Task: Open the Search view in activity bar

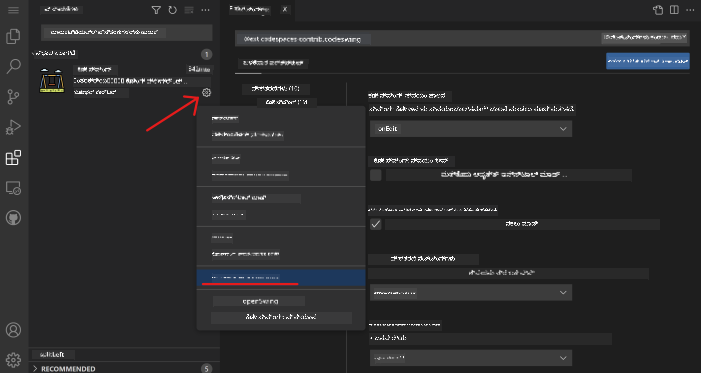Action: (13, 67)
